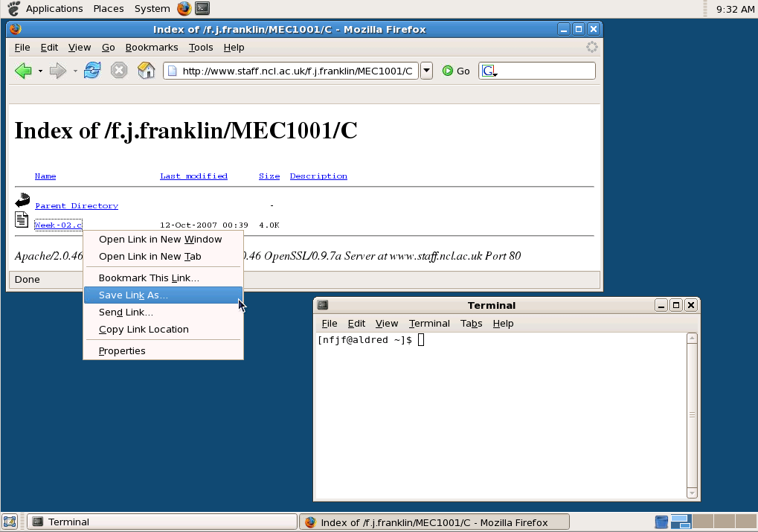Expand the Back button history dropdown

40,71
